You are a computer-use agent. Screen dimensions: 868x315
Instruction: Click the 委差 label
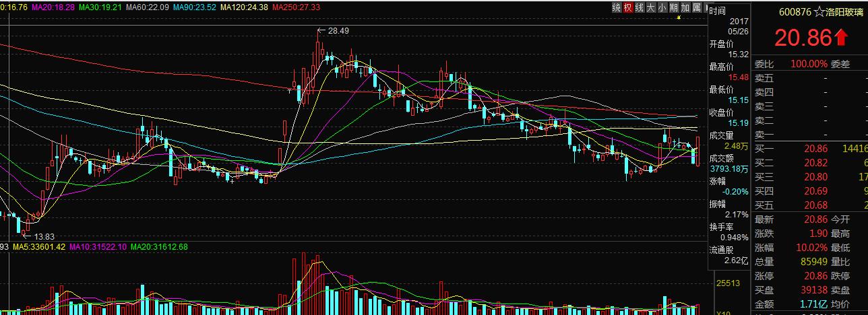point(840,64)
